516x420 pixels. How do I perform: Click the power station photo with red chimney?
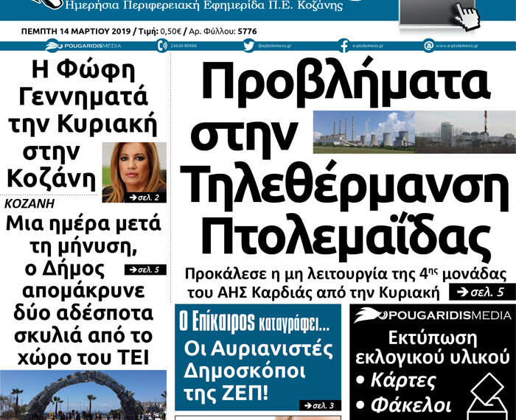coord(465,132)
